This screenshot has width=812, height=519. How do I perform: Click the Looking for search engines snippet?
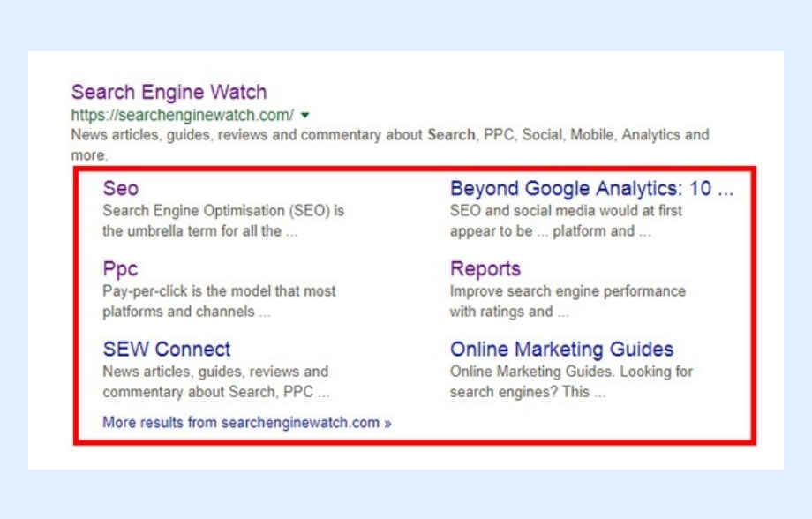pyautogui.click(x=571, y=381)
